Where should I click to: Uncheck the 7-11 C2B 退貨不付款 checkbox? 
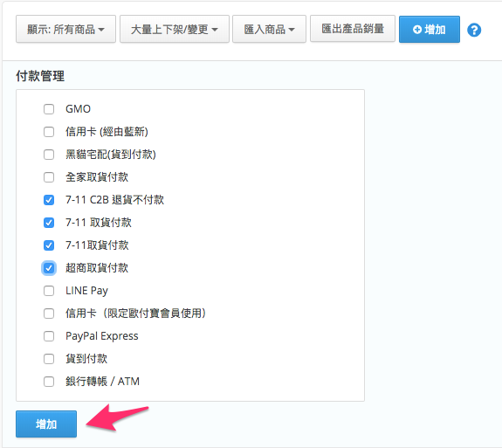click(x=49, y=200)
